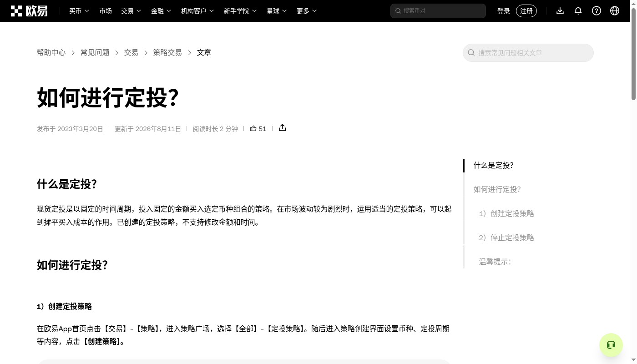This screenshot has width=637, height=364.
Task: Click the thumbs-up like icon with 51
Action: (258, 129)
